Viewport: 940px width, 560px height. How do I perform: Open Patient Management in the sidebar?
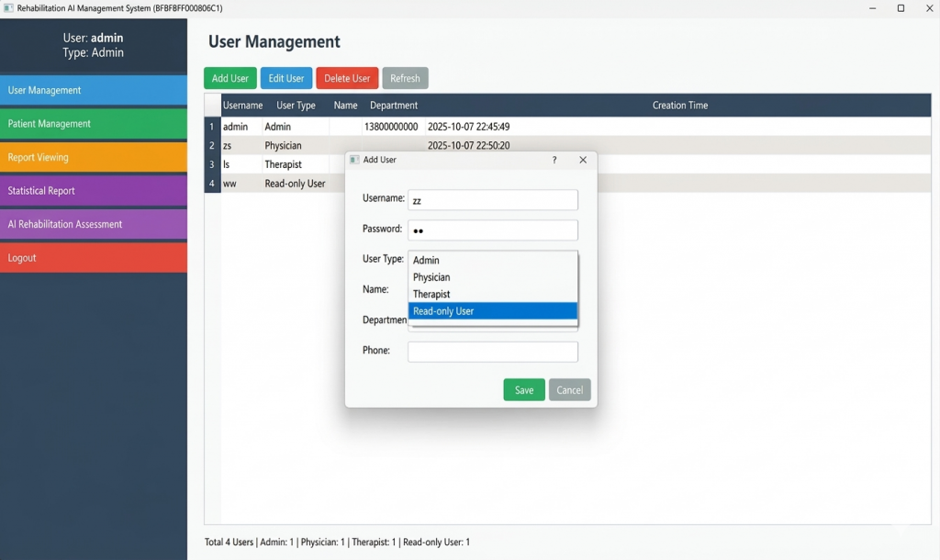click(x=94, y=124)
